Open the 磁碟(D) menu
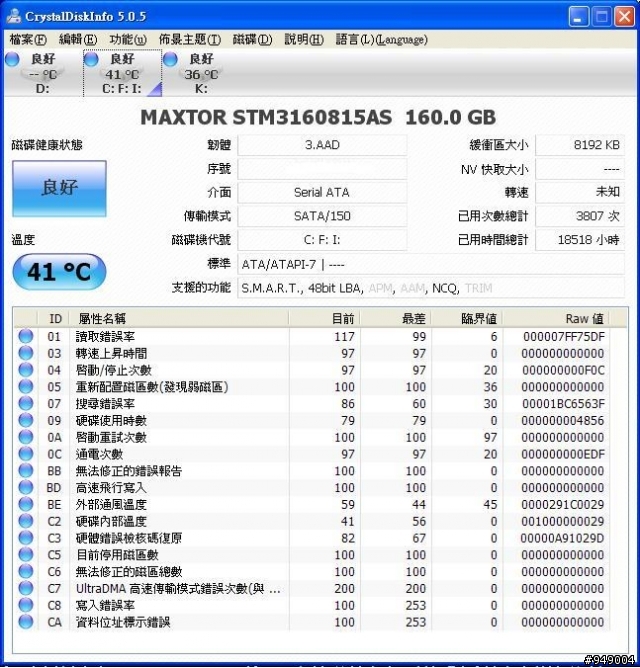This screenshot has width=640, height=668. [x=252, y=40]
